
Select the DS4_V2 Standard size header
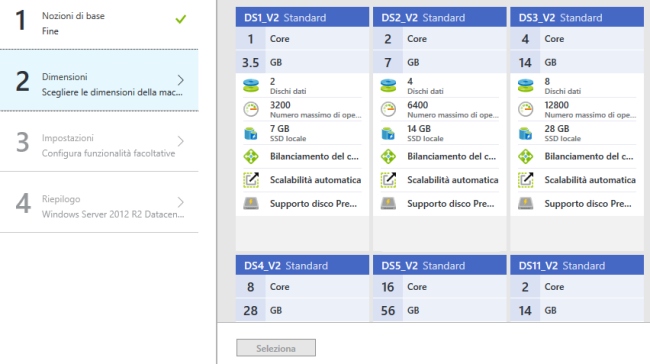(302, 265)
